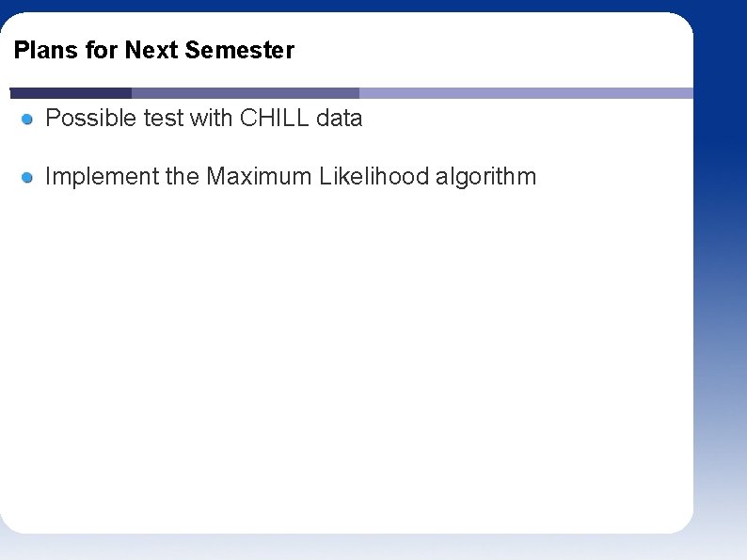Click the "Possible test with CHILL data" bullet text
The height and width of the screenshot is (560, 747).
coord(204,118)
